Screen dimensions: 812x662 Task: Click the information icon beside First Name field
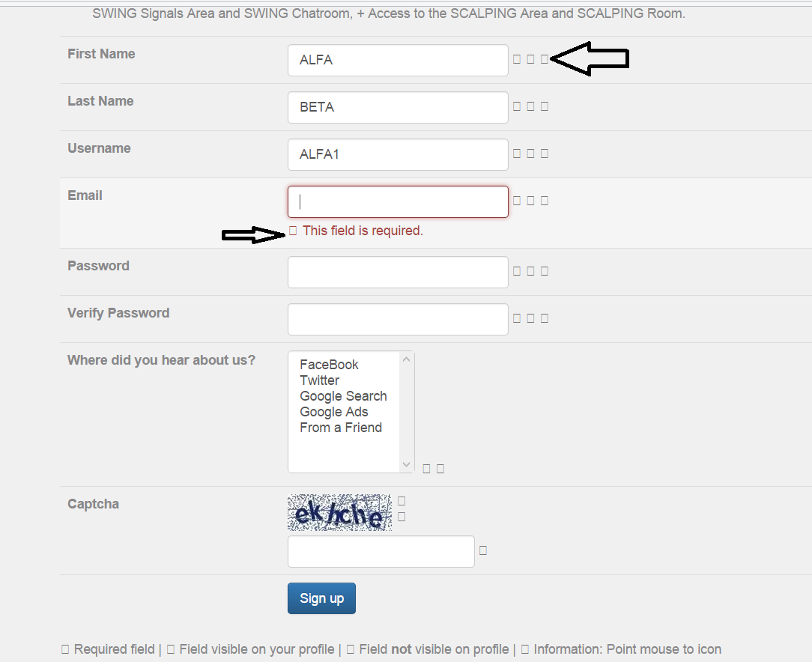(x=545, y=59)
